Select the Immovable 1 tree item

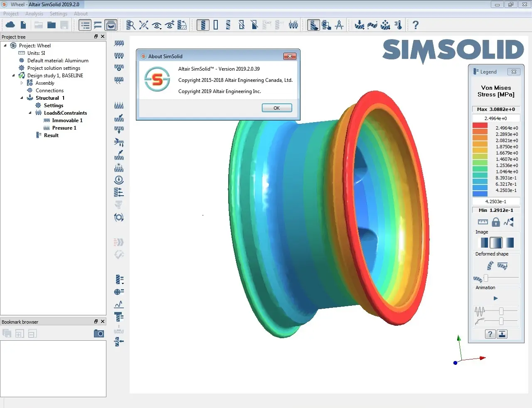67,120
